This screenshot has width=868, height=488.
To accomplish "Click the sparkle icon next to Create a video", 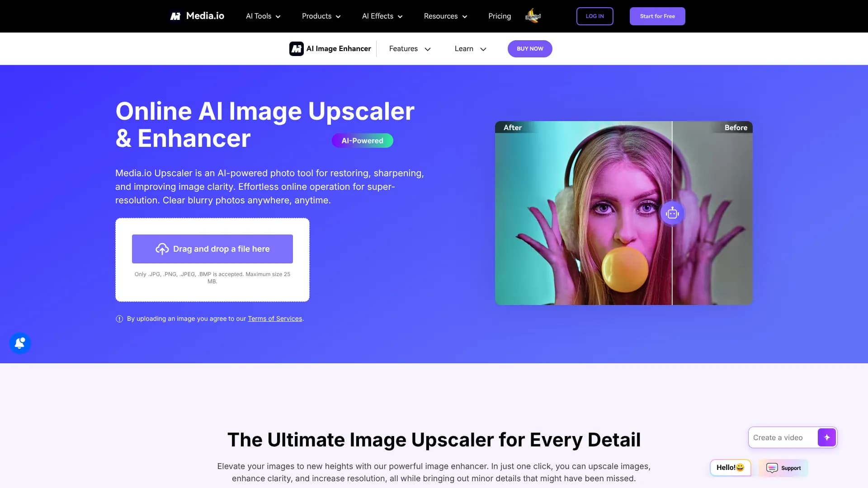I will [827, 437].
